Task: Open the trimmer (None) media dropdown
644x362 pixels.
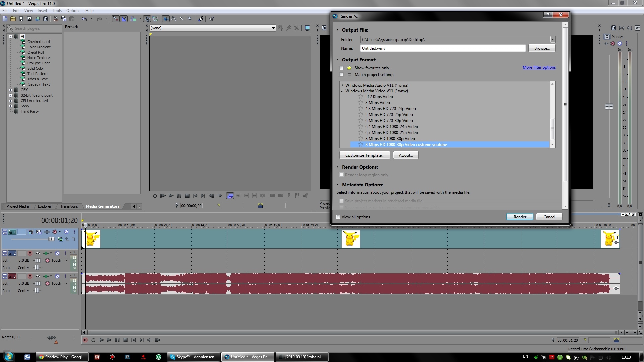Action: click(x=273, y=28)
